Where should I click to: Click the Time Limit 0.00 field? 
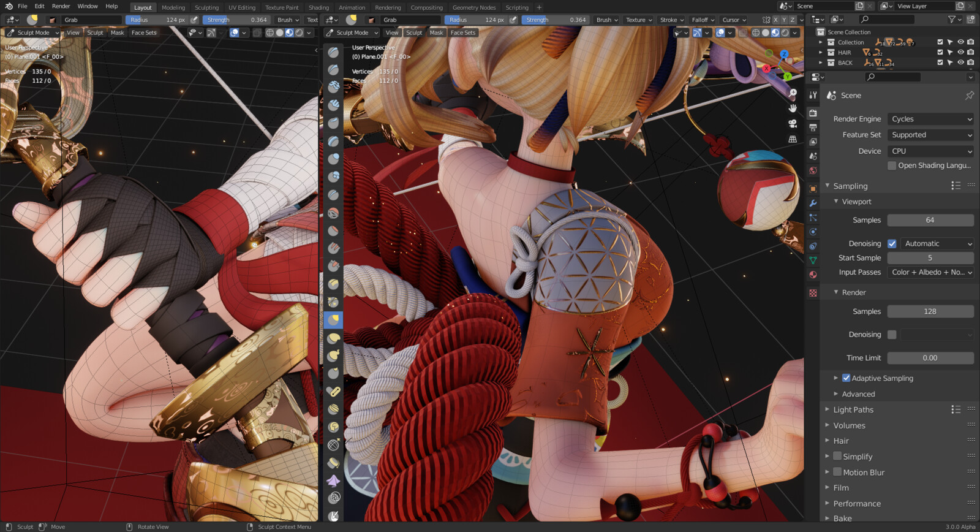(930, 358)
